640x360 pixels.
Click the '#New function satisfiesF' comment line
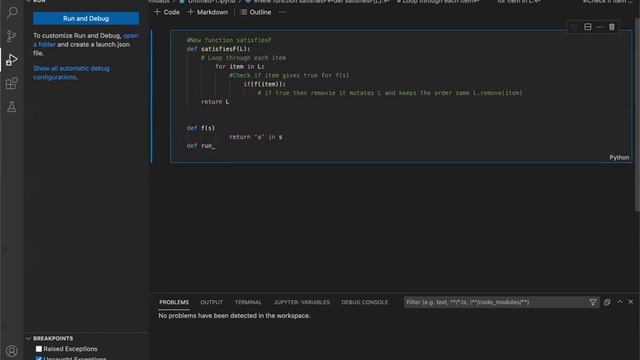[229, 40]
